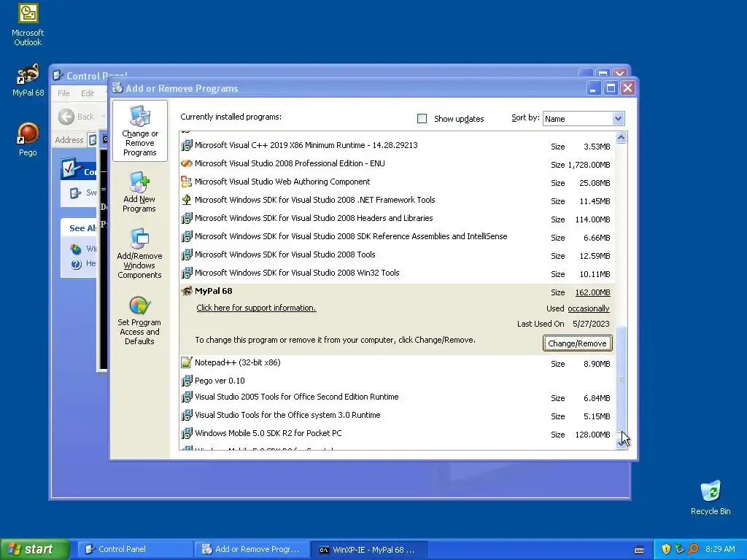Viewport: 747px width, 560px height.
Task: Click Windows Mobile 5.0 SDK Pocket PC icon
Action: point(187,433)
